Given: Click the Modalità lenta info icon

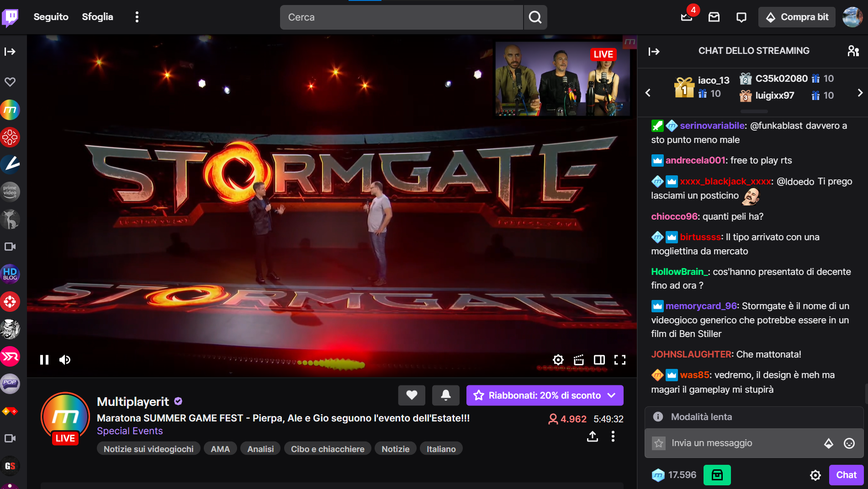Looking at the screenshot, I should pos(658,416).
